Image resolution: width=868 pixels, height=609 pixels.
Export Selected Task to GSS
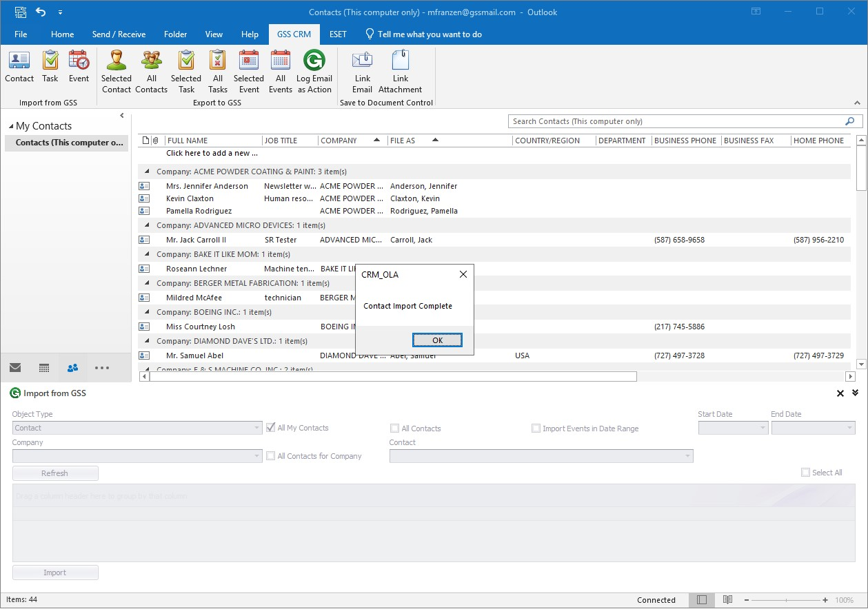[x=186, y=72]
